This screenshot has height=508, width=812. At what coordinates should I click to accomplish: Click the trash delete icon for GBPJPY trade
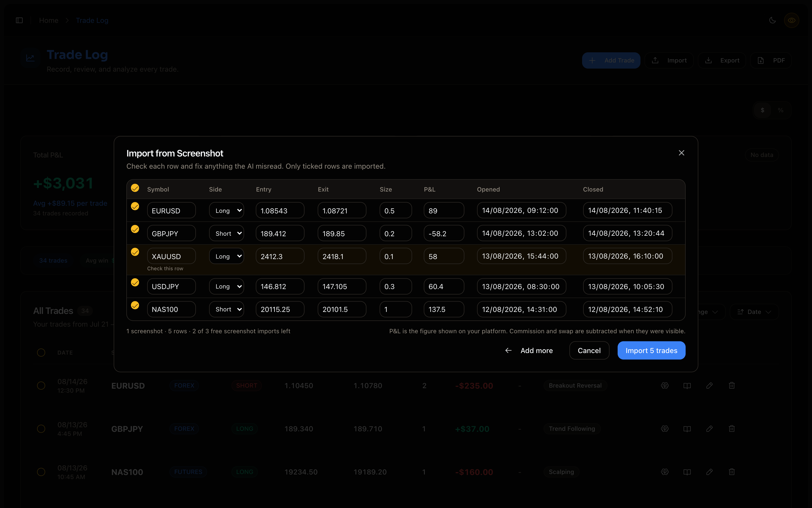click(732, 429)
